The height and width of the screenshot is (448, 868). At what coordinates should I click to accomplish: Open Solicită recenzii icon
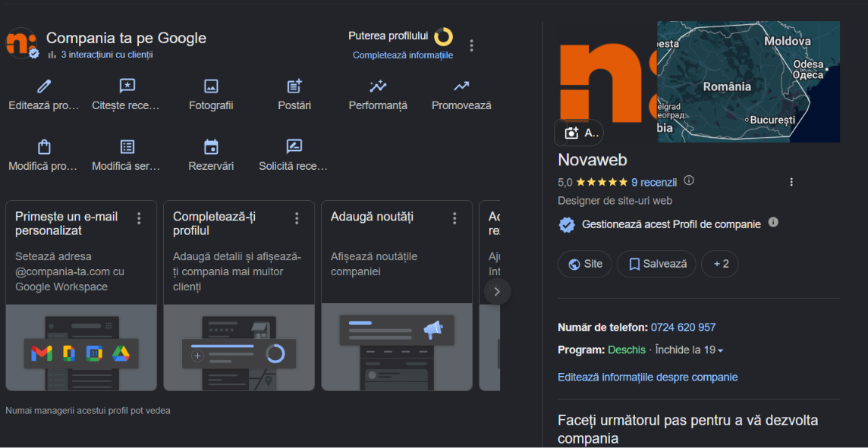click(294, 146)
